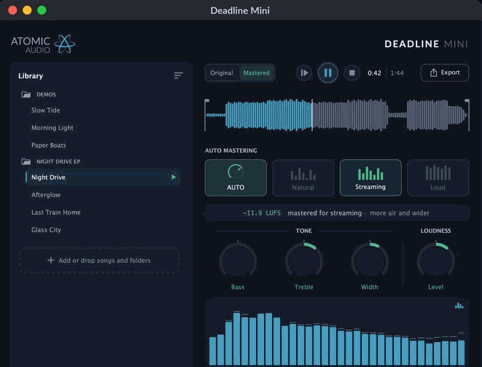Toggle the spectrum analyzer view icon
This screenshot has height=367, width=482.
click(459, 306)
